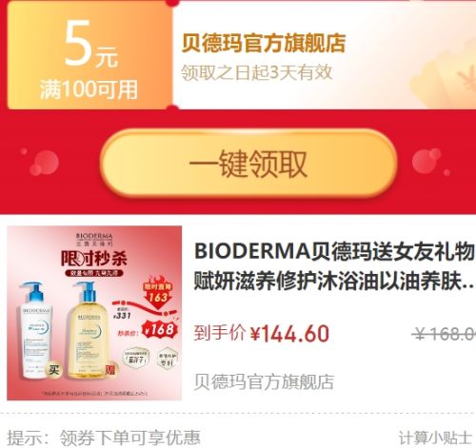Tap the 领取之日起3天有效 validity text
Viewport: 476px width, 448px height.
pyautogui.click(x=257, y=72)
